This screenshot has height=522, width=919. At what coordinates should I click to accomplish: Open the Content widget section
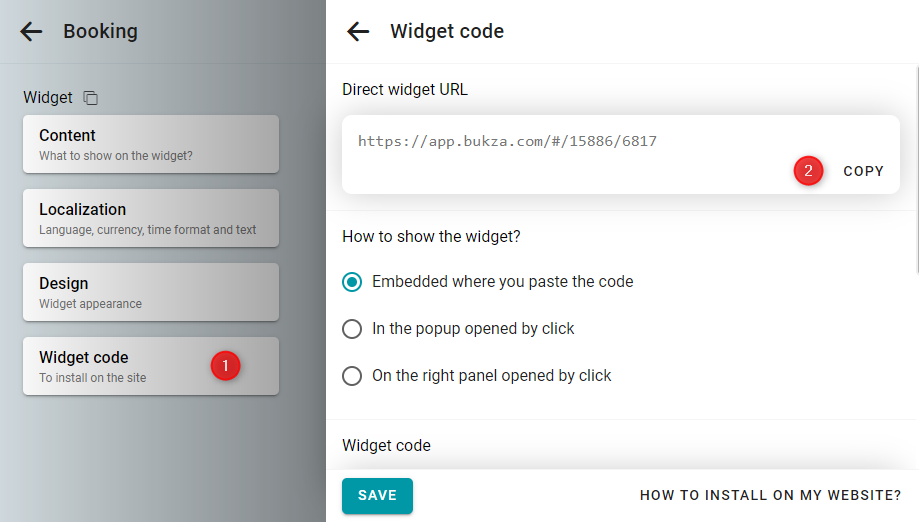click(x=151, y=144)
